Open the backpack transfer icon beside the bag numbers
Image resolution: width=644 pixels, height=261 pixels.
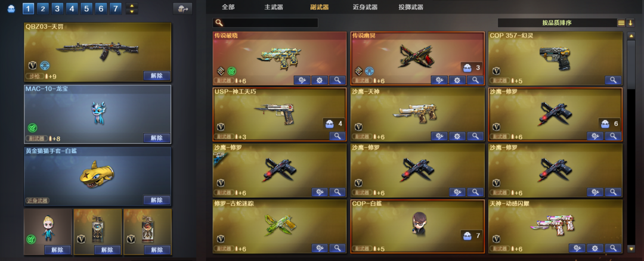[x=182, y=8]
